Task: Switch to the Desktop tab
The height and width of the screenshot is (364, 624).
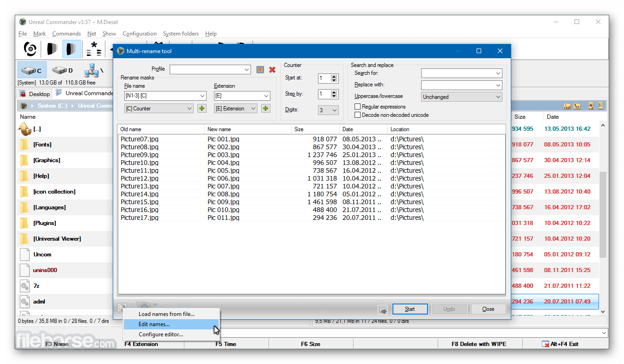Action: point(35,94)
